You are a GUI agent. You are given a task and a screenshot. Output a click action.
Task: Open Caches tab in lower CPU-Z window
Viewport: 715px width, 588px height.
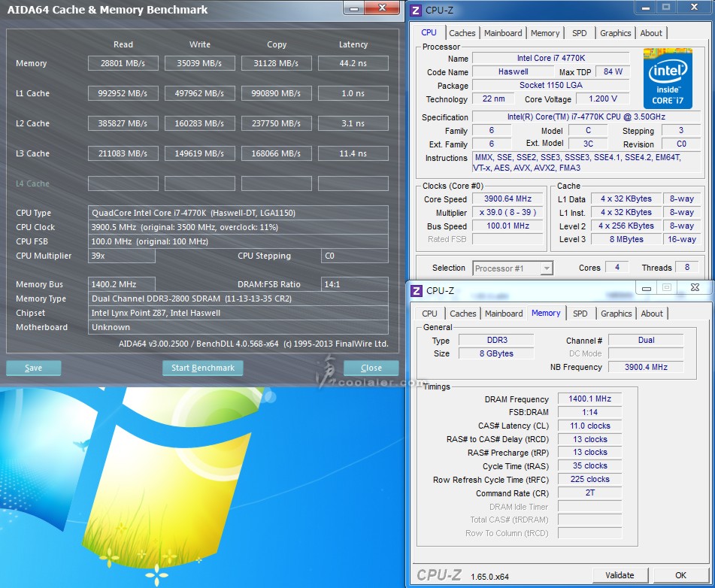tap(463, 314)
